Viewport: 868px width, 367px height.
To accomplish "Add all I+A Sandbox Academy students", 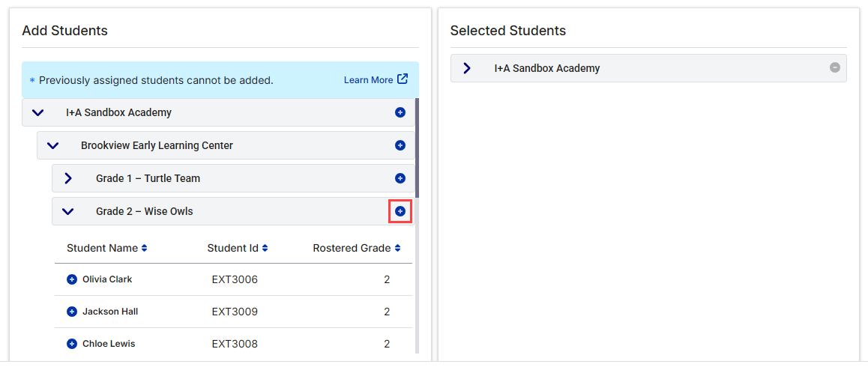I will point(400,112).
